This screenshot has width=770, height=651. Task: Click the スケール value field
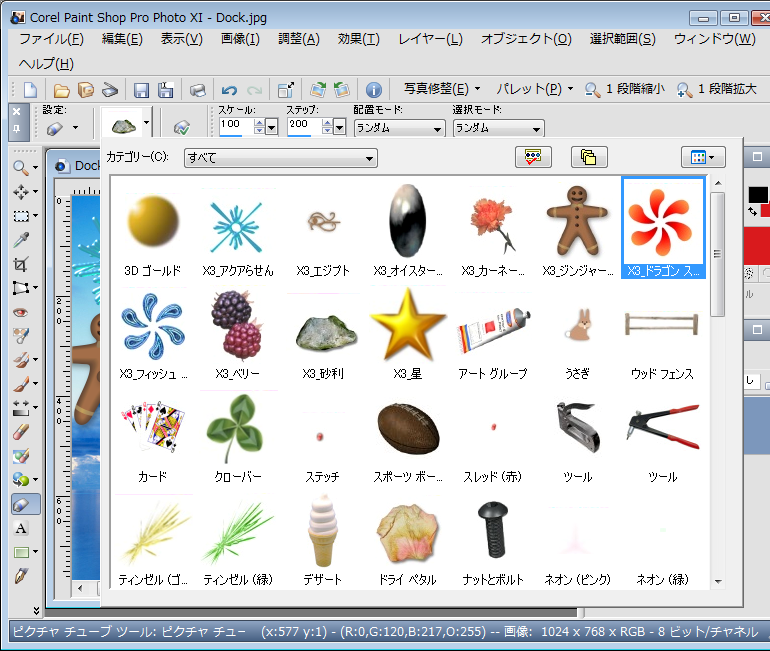pyautogui.click(x=236, y=126)
